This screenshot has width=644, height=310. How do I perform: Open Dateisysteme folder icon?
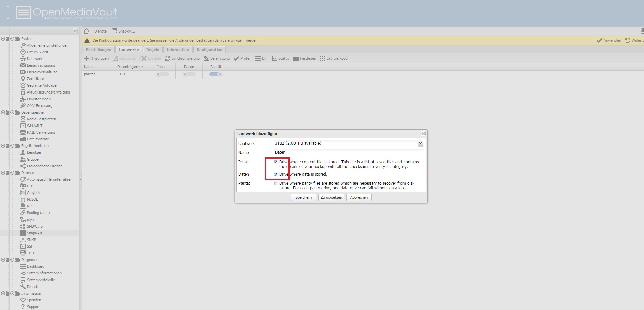[23, 139]
